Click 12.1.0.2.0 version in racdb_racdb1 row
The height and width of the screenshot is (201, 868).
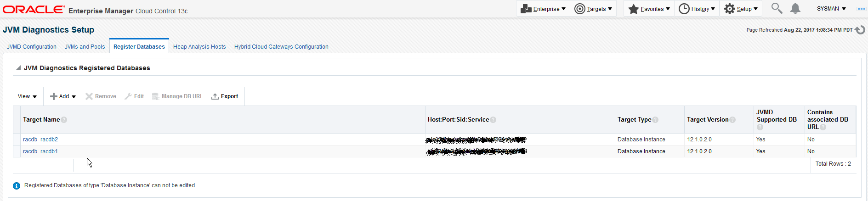pos(699,151)
